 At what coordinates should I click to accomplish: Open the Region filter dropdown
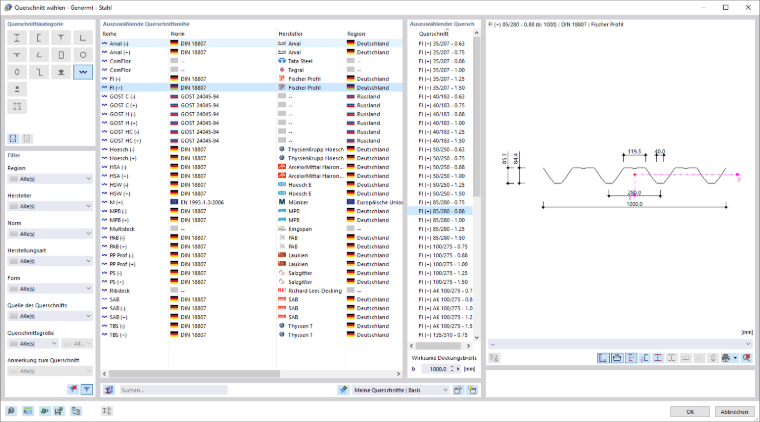pyautogui.click(x=50, y=179)
